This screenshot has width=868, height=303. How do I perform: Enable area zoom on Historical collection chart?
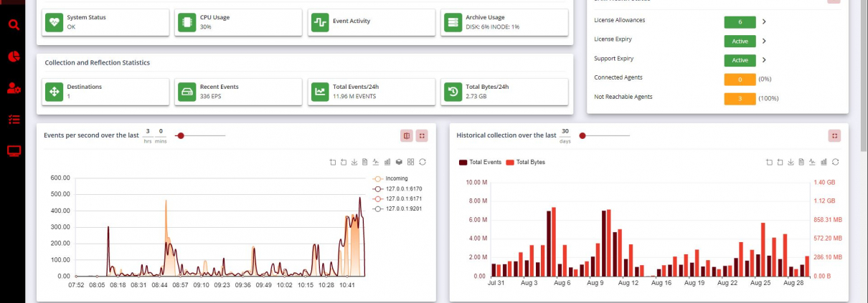770,162
